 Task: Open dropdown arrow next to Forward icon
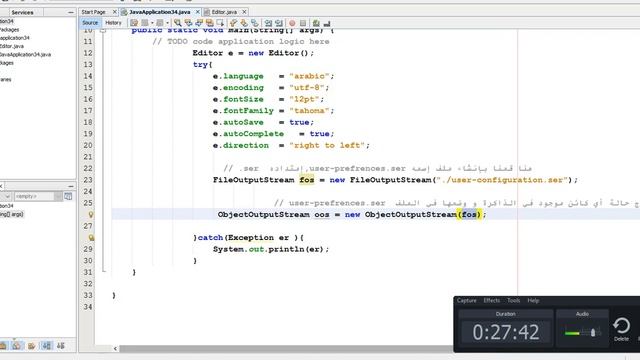[167, 23]
